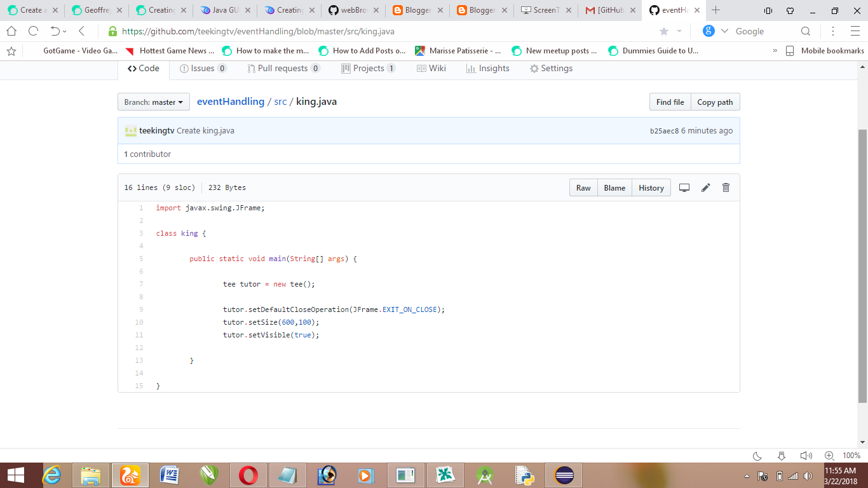868x488 pixels.
Task: Open the downloads icon in the browser status bar
Action: [782, 456]
